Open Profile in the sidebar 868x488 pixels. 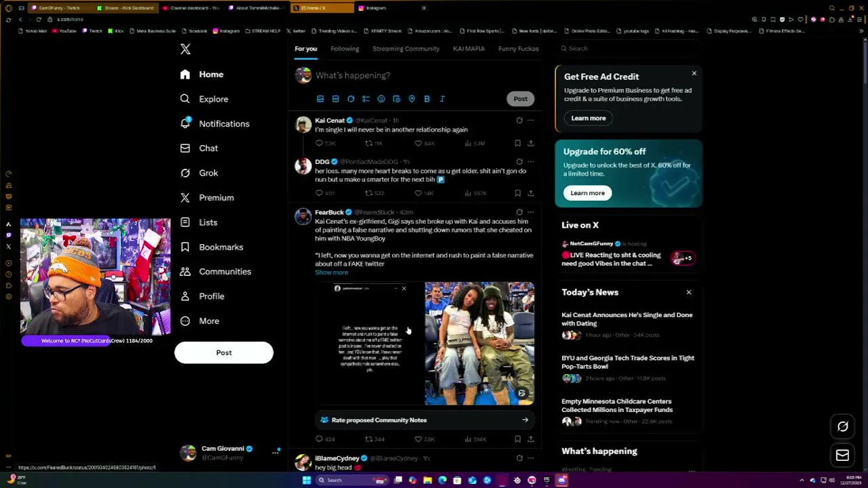point(202,296)
